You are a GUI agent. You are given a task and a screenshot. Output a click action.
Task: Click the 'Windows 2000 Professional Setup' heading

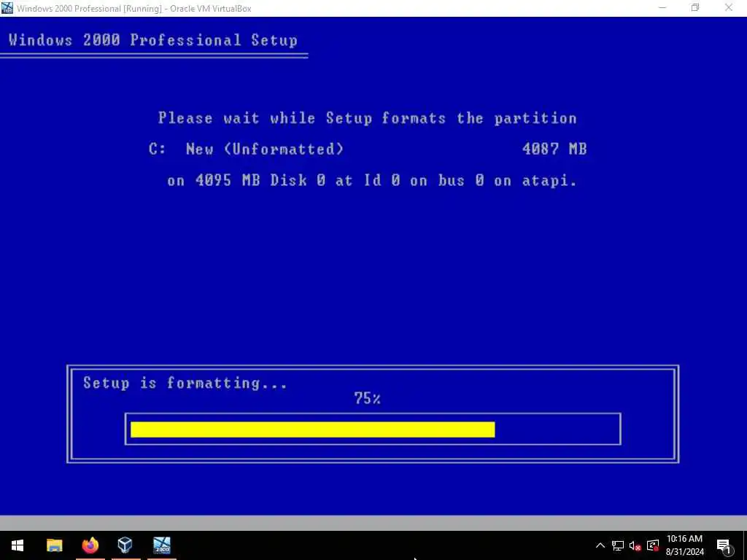(x=153, y=40)
